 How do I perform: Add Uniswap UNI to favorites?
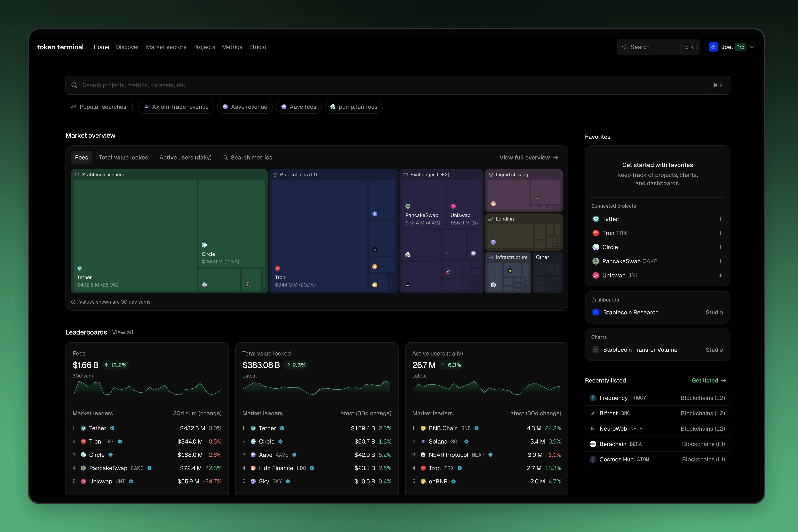pyautogui.click(x=720, y=276)
